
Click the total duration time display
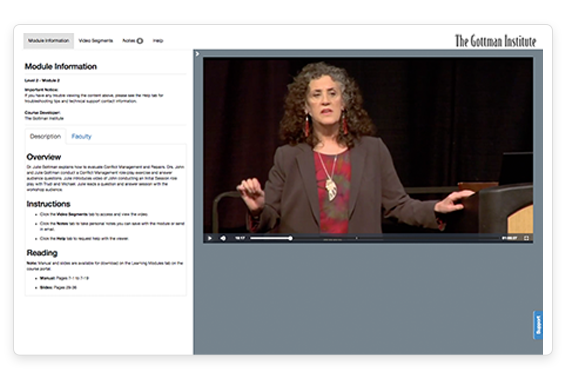[x=510, y=238]
